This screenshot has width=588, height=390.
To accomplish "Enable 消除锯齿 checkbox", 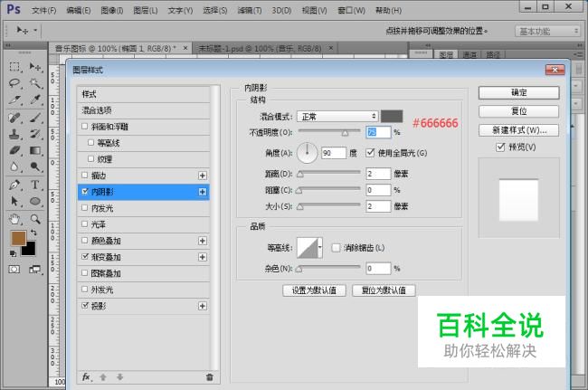I will [336, 248].
